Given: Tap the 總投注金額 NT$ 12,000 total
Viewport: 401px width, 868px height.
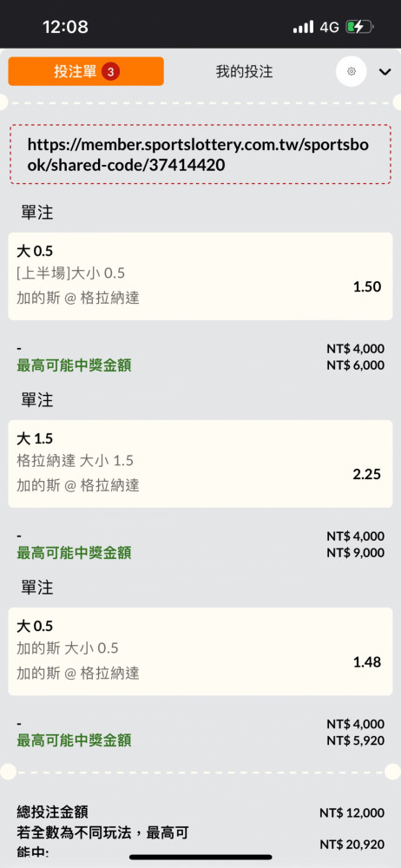Looking at the screenshot, I should pyautogui.click(x=352, y=813).
